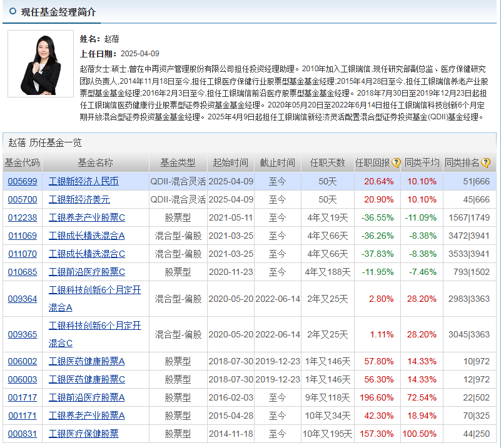The width and height of the screenshot is (501, 448).
Task: Open fund 工银养老产业股票C
Action: tap(87, 217)
